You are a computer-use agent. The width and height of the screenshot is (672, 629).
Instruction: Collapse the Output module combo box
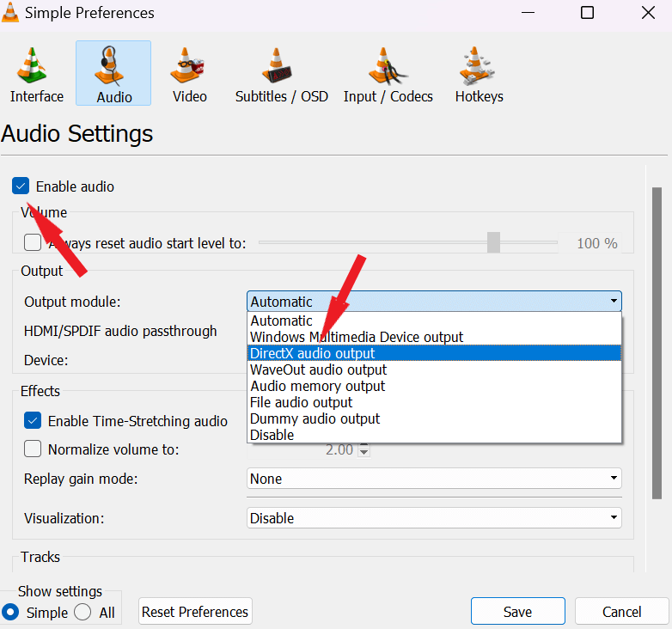click(x=434, y=302)
